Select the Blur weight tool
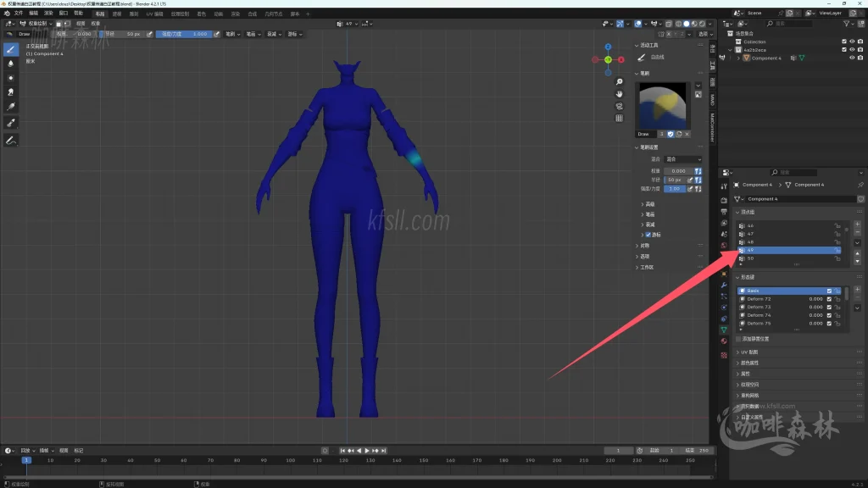The width and height of the screenshot is (868, 488). click(x=10, y=64)
